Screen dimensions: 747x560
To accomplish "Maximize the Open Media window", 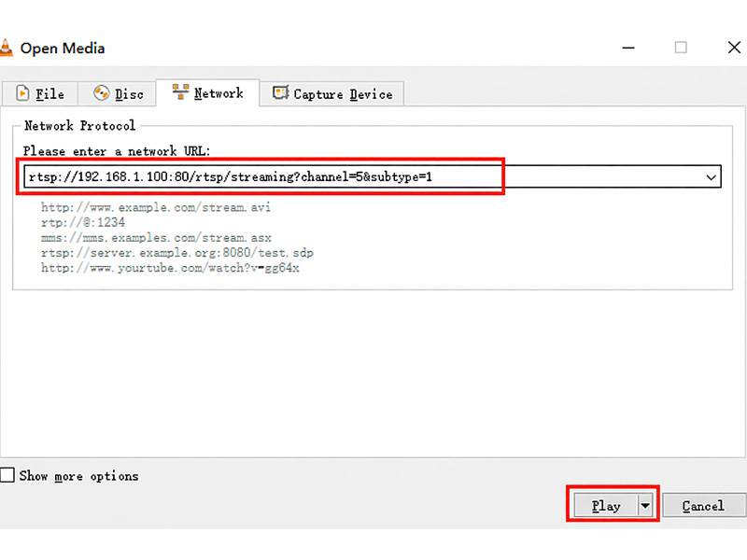I will click(681, 48).
